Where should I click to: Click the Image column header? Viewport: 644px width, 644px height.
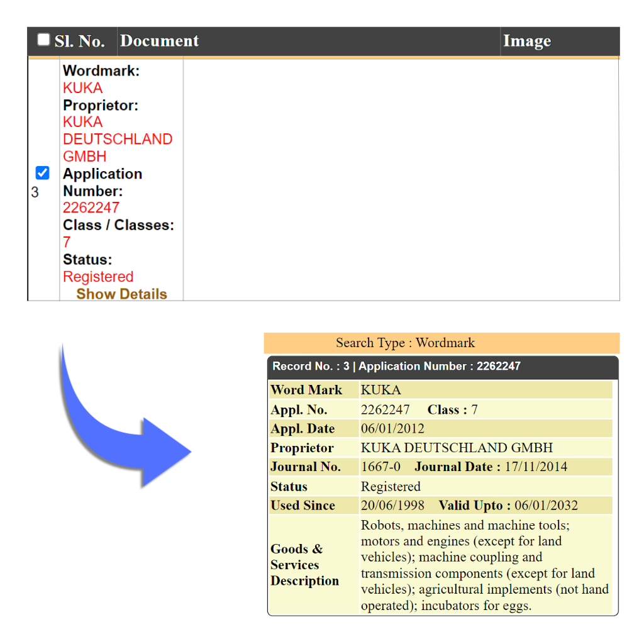[526, 42]
